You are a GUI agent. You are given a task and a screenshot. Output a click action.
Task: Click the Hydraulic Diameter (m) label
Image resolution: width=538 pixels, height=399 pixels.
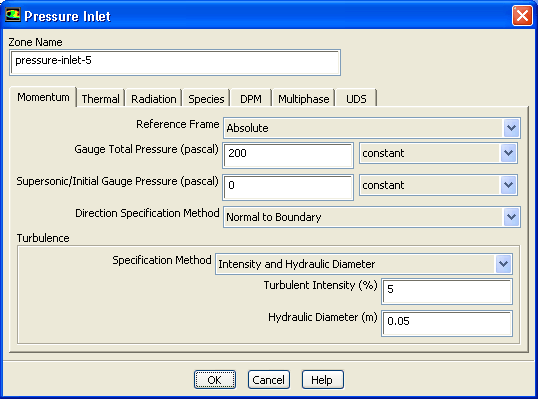pos(323,317)
